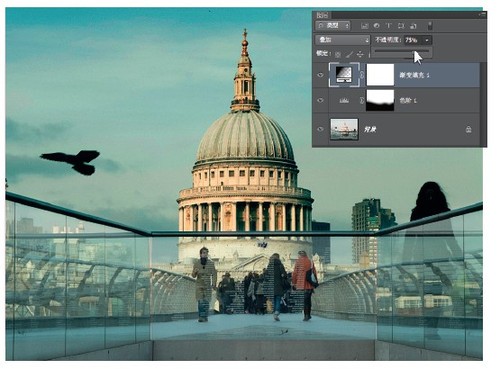
Task: Click the link icon on 渐变填充 1 layer
Action: click(363, 75)
